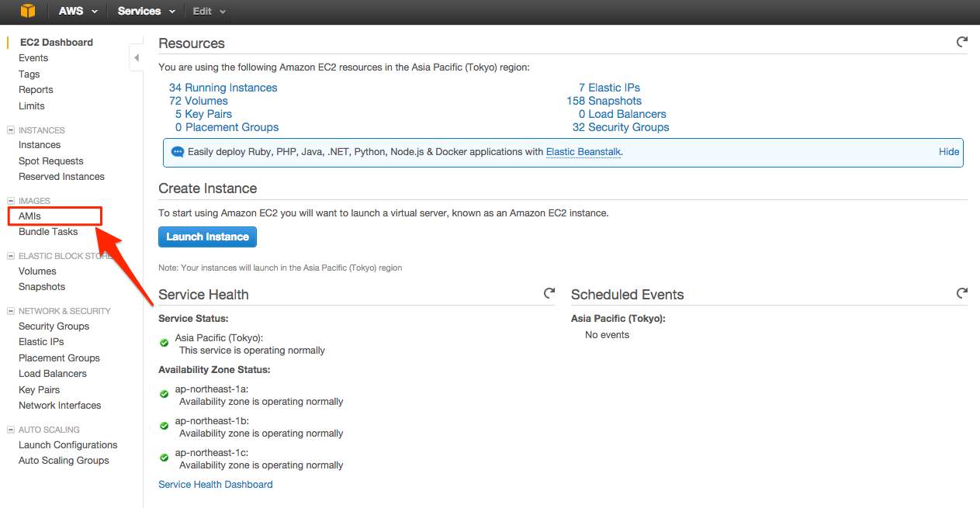Viewport: 980px width, 508px height.
Task: View 72 Volumes resource link
Action: point(199,101)
